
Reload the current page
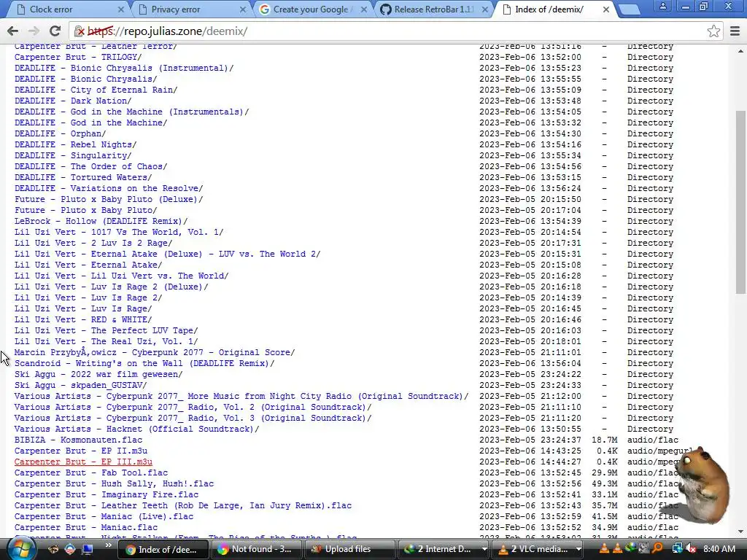[55, 31]
